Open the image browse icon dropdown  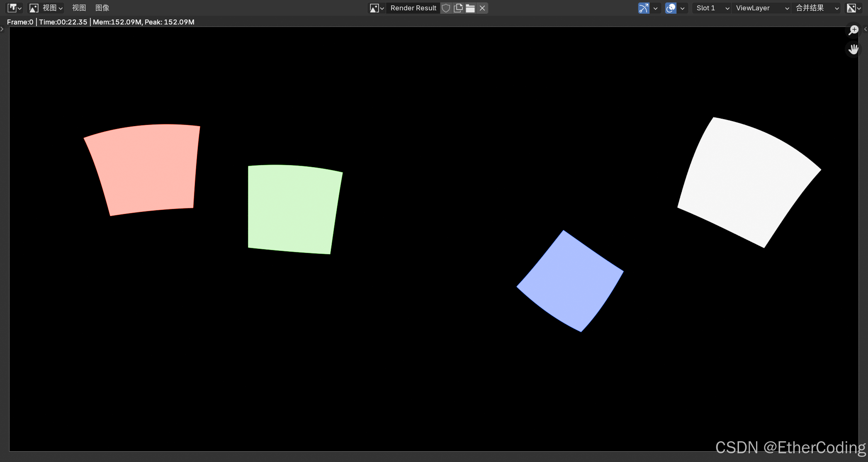377,8
